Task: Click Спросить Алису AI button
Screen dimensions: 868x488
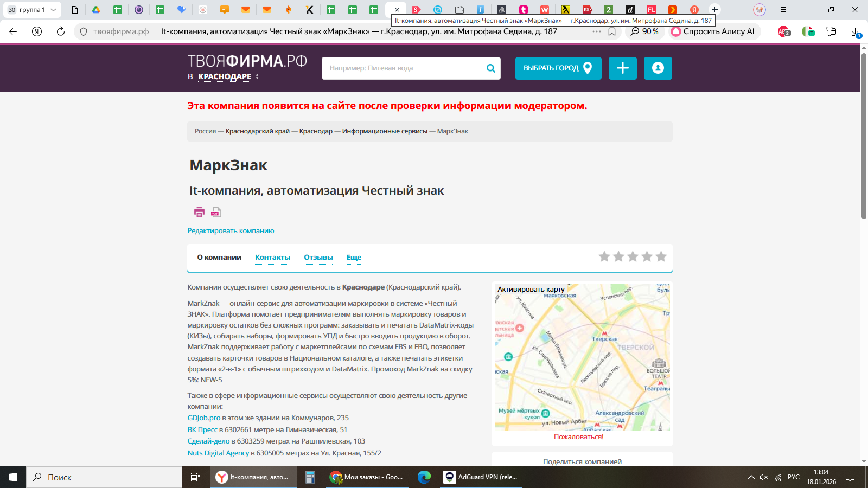Action: [713, 31]
